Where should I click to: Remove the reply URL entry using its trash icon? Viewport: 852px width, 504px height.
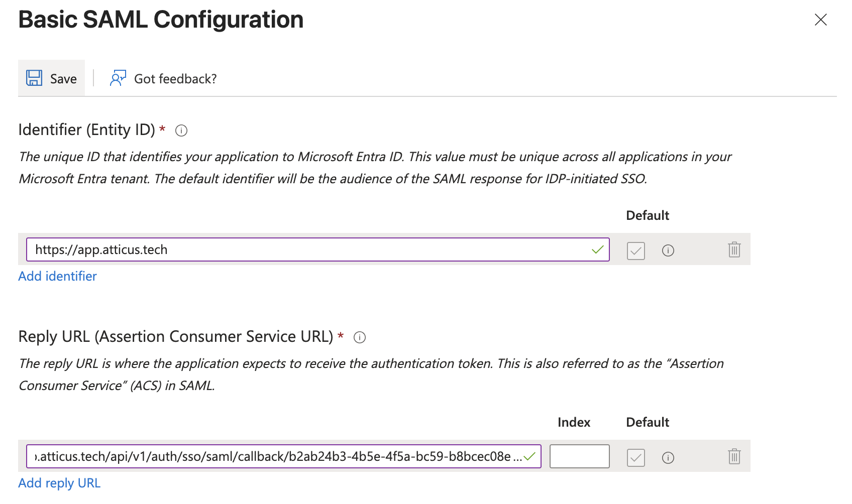(x=734, y=456)
